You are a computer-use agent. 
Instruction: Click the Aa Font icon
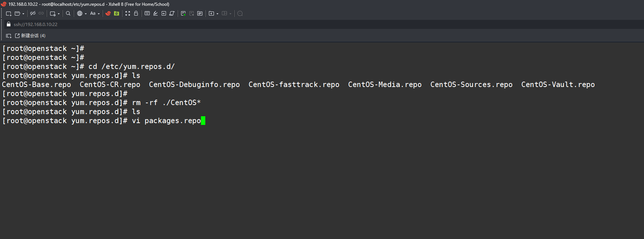pos(93,13)
